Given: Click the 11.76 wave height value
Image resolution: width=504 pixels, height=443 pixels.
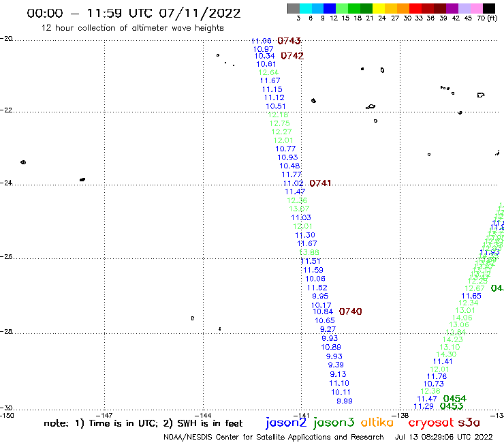Looking at the screenshot, I should click(x=437, y=376).
